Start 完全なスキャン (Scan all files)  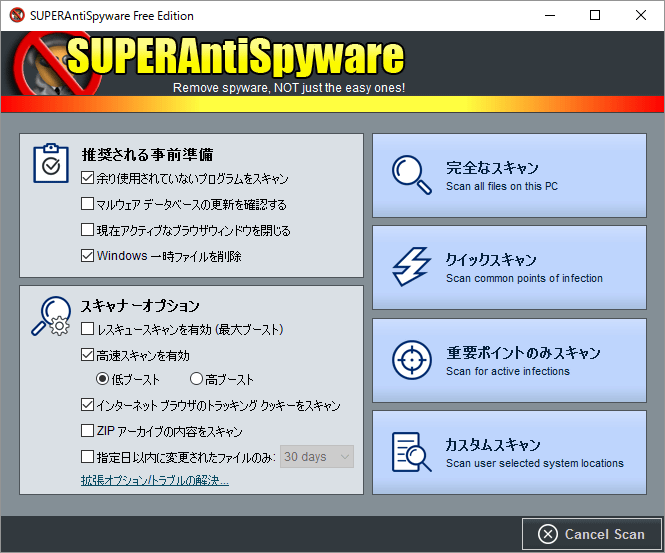coord(509,175)
